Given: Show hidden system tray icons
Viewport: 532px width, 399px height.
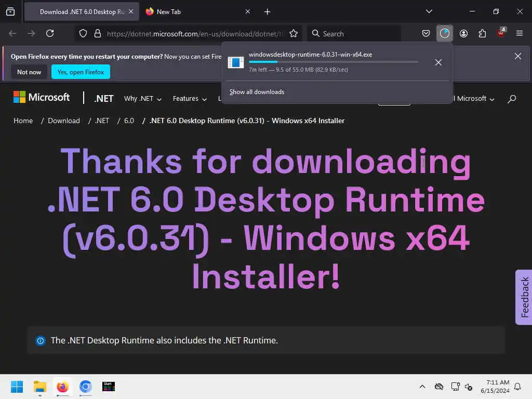Looking at the screenshot, I should point(422,387).
